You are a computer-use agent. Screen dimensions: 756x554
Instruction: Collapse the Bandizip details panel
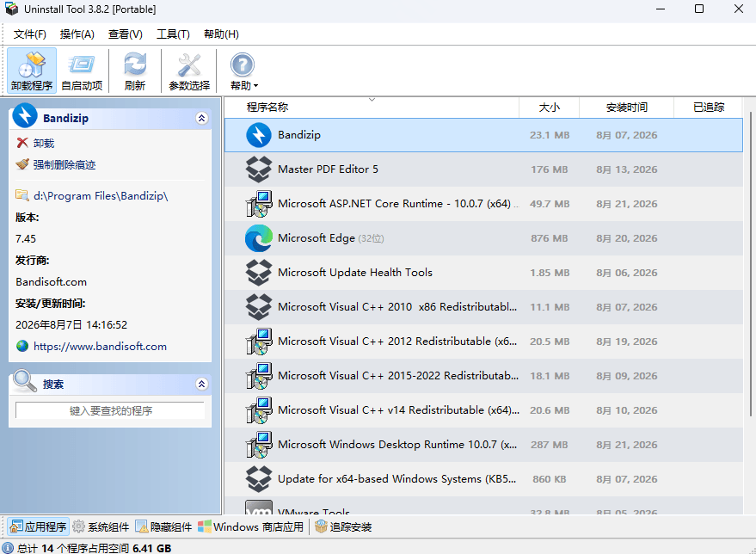(x=202, y=118)
